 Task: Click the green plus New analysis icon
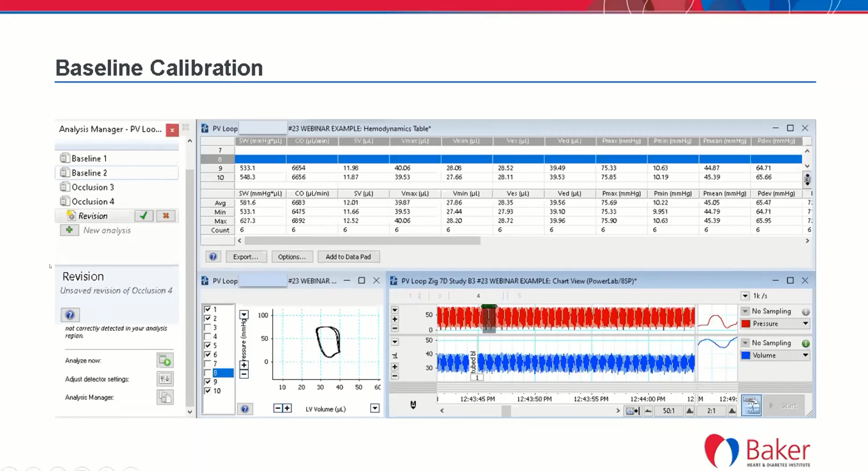(x=69, y=230)
